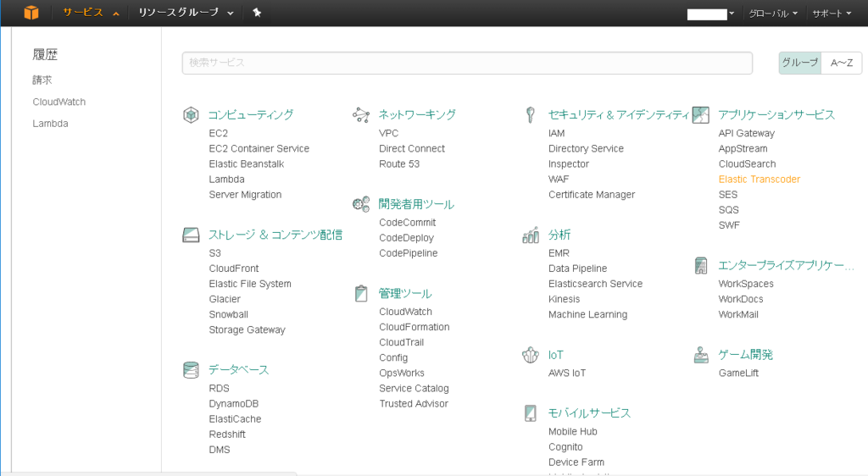
Task: Click the Computing category hexagon icon
Action: 191,115
